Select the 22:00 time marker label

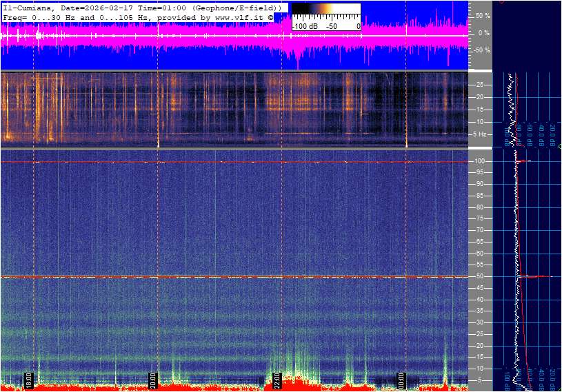click(x=277, y=380)
